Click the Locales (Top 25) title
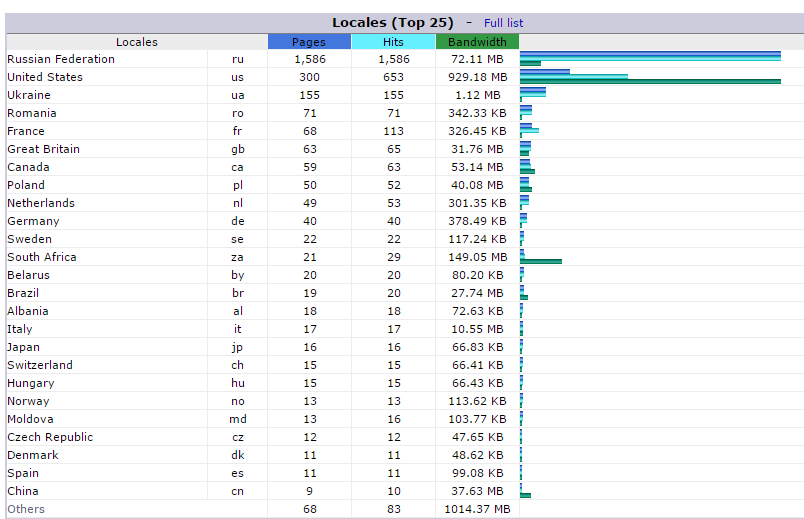The height and width of the screenshot is (519, 804). click(392, 23)
